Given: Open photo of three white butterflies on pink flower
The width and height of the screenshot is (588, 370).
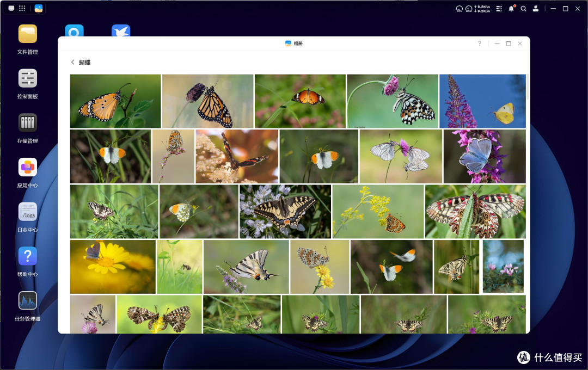Looking at the screenshot, I should [401, 156].
